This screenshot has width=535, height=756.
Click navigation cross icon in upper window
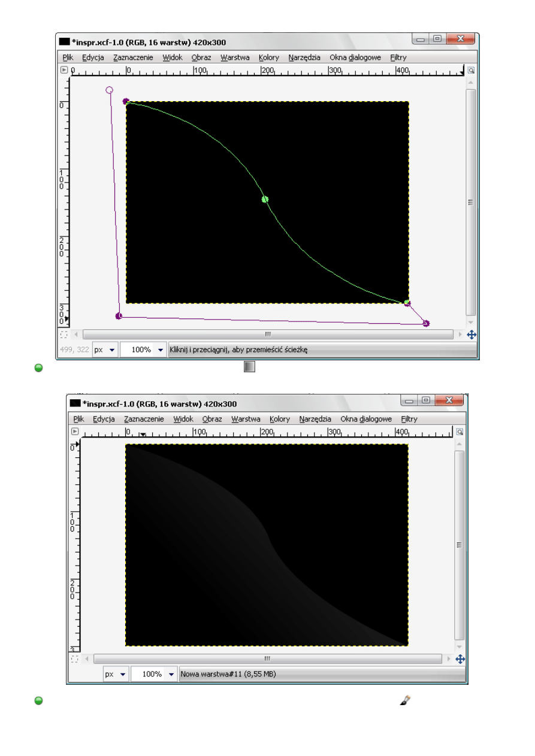(x=471, y=335)
